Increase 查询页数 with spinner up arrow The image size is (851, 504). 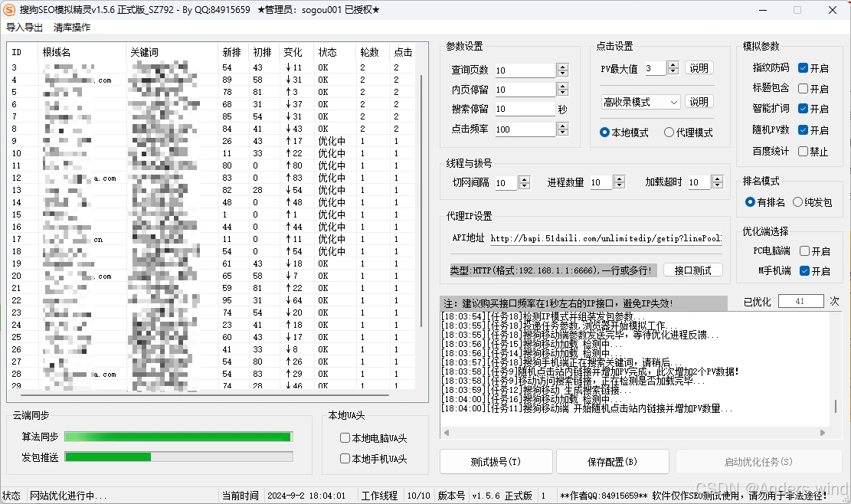point(563,67)
